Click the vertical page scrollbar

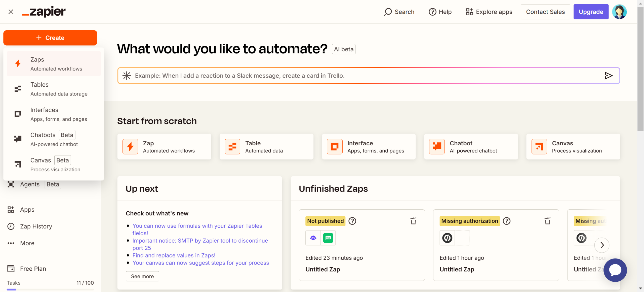click(x=640, y=68)
